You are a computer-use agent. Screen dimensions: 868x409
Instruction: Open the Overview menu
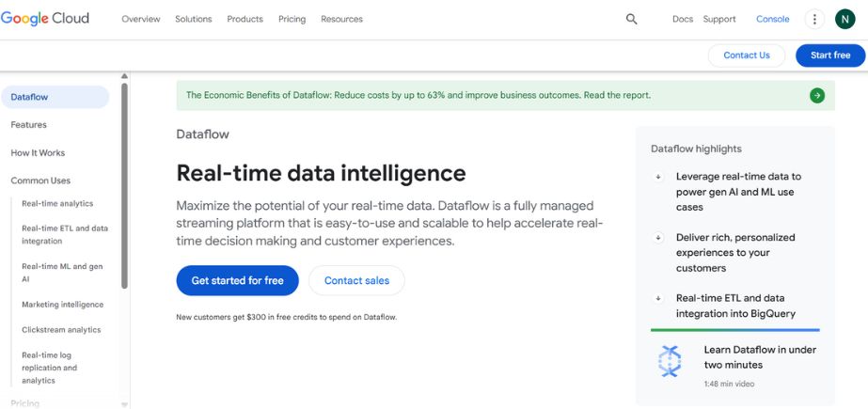point(141,19)
